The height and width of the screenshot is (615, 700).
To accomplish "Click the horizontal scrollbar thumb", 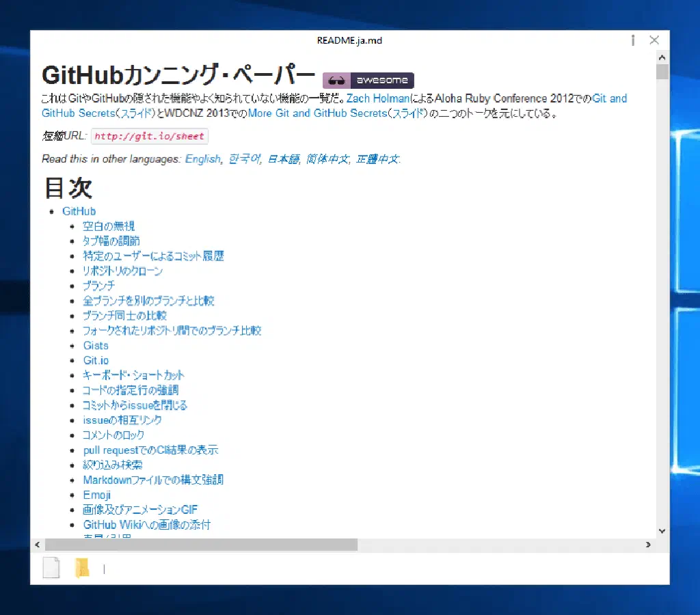I will coord(200,545).
